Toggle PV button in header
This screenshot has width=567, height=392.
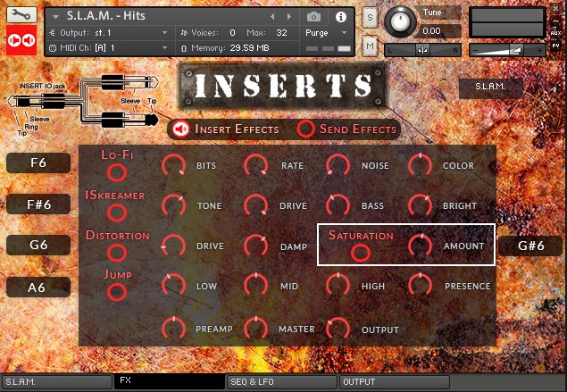click(x=555, y=46)
